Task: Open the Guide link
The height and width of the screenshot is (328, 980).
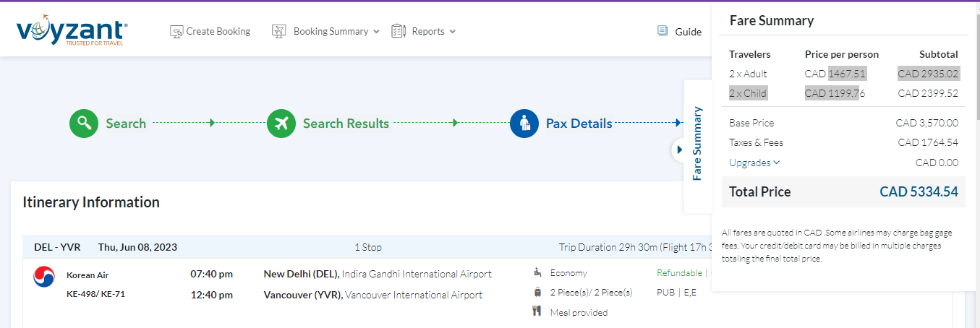Action: pos(688,32)
